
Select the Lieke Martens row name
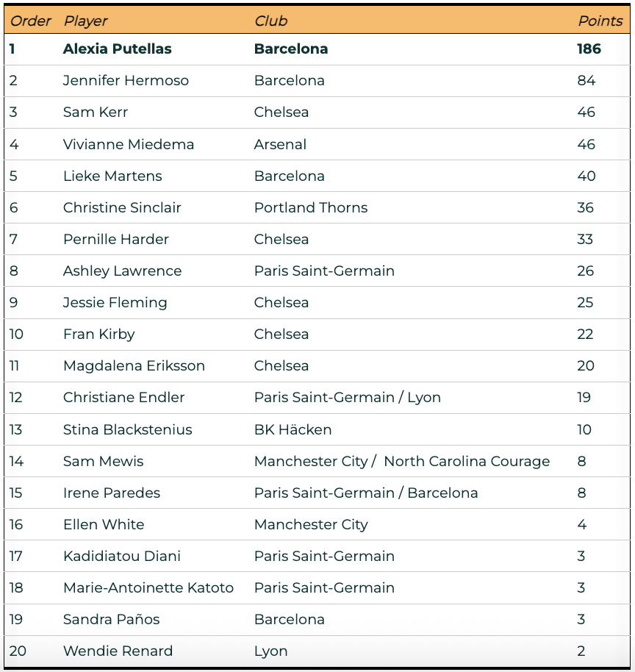tap(112, 176)
